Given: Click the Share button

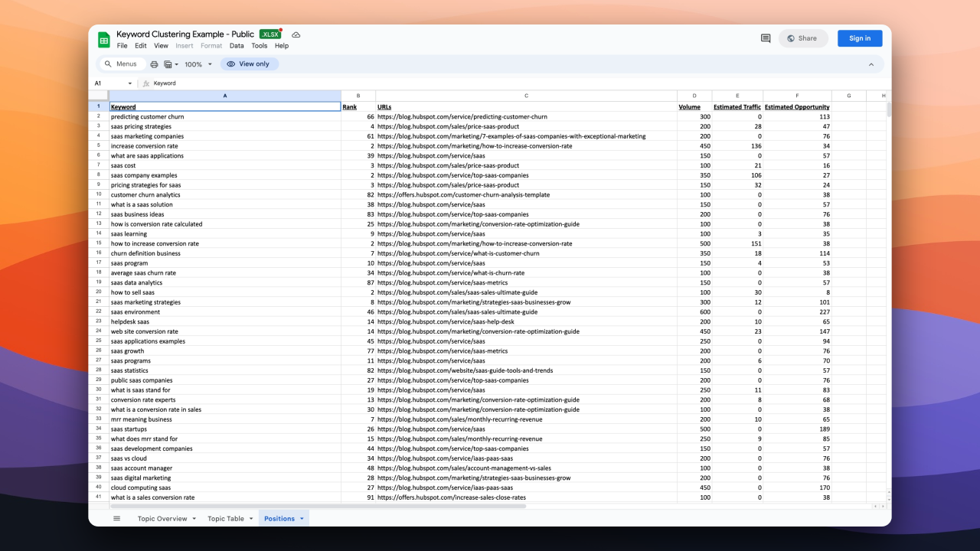Looking at the screenshot, I should [x=803, y=38].
